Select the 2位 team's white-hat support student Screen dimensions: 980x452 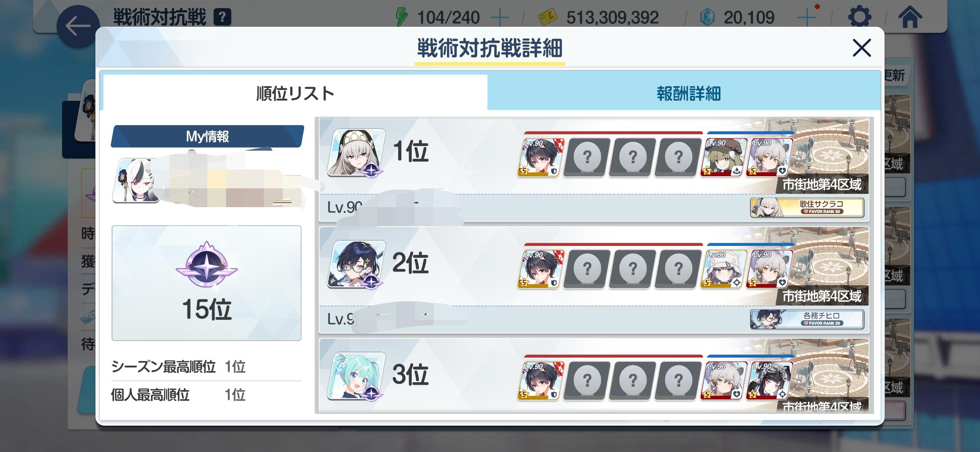(723, 269)
